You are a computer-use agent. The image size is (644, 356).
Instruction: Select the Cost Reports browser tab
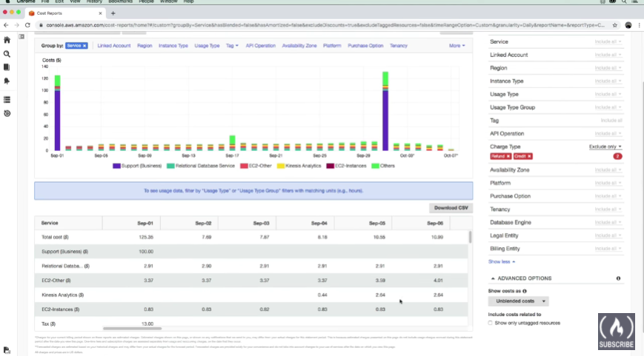coord(65,13)
